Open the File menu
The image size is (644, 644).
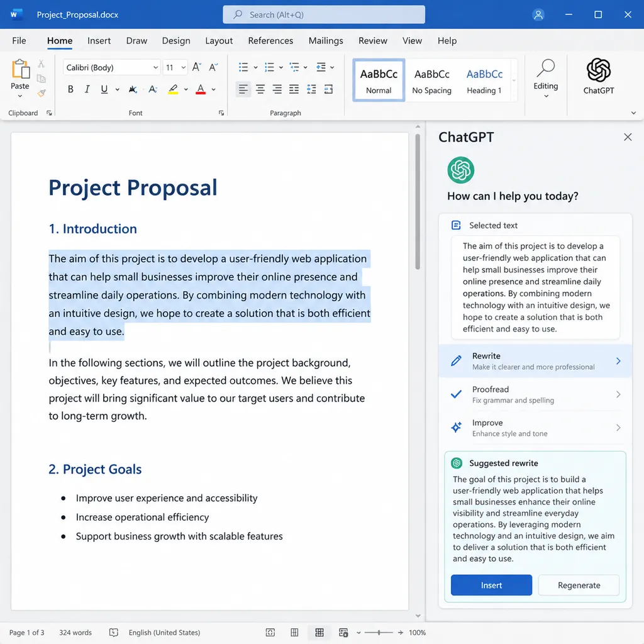[x=19, y=41]
